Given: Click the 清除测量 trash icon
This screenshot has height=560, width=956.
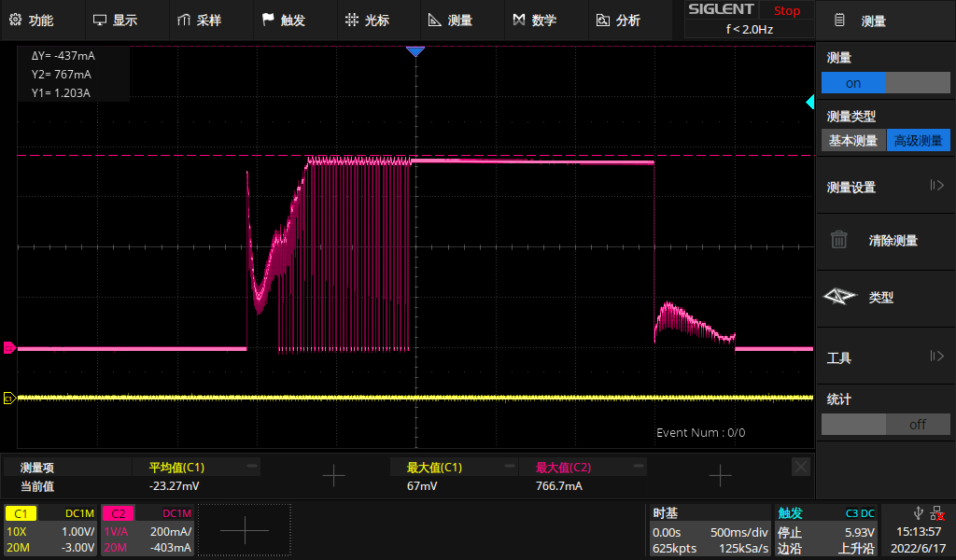Looking at the screenshot, I should coord(837,240).
